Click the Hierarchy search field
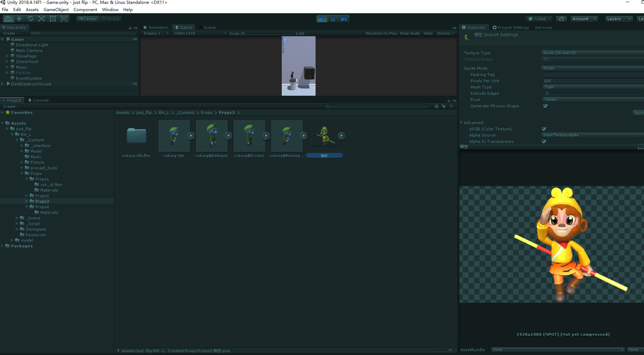The image size is (644, 355). point(83,33)
